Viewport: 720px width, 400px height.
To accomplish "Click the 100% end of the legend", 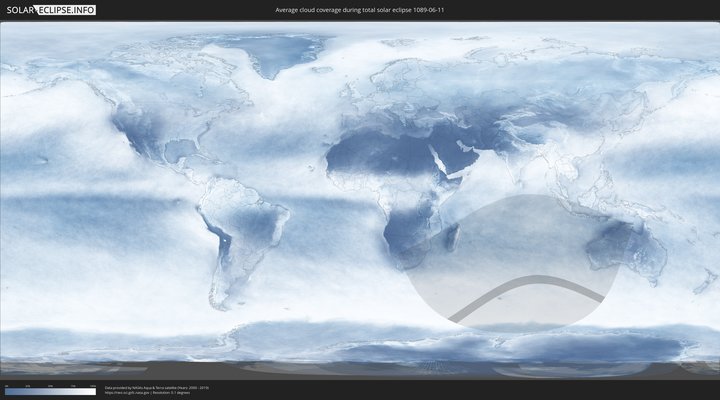I will tap(95, 392).
